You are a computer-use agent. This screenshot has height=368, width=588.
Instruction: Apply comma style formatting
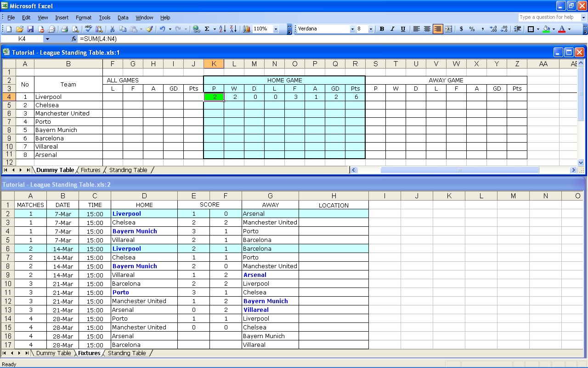pyautogui.click(x=482, y=29)
